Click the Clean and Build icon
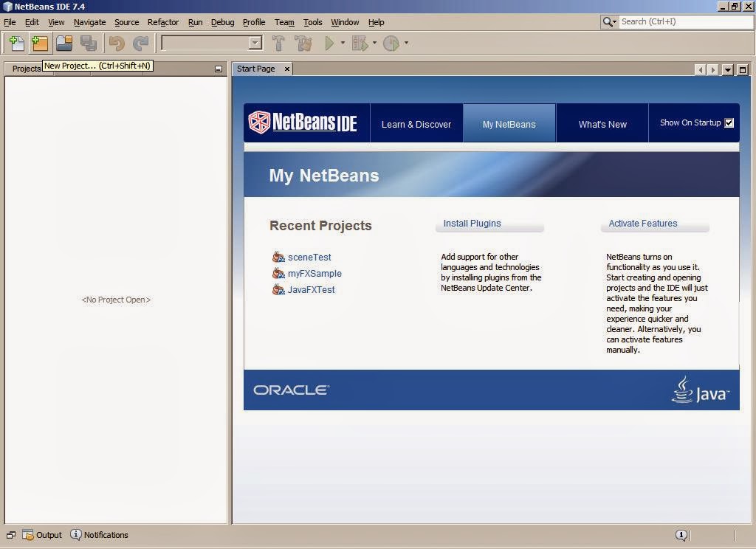 pos(303,44)
